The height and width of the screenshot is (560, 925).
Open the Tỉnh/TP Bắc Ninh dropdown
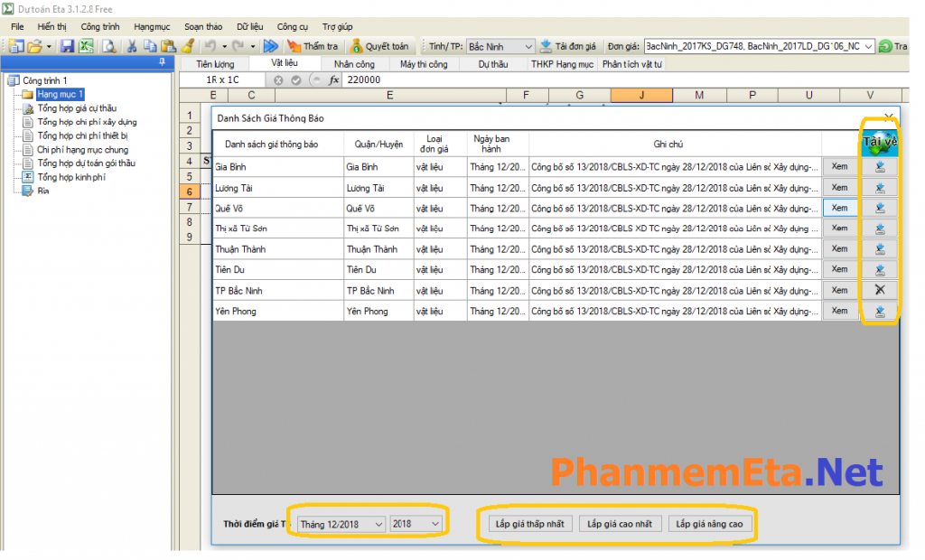[528, 46]
